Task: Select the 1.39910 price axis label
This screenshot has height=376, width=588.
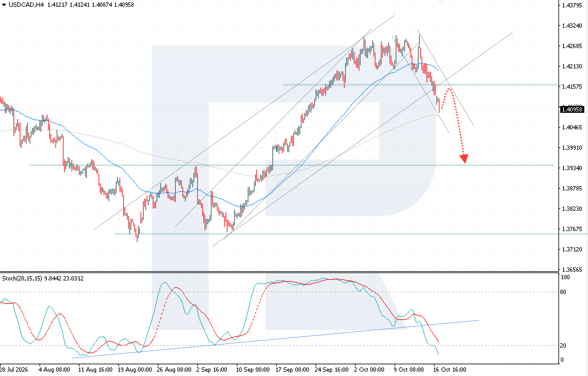Action: (x=572, y=148)
